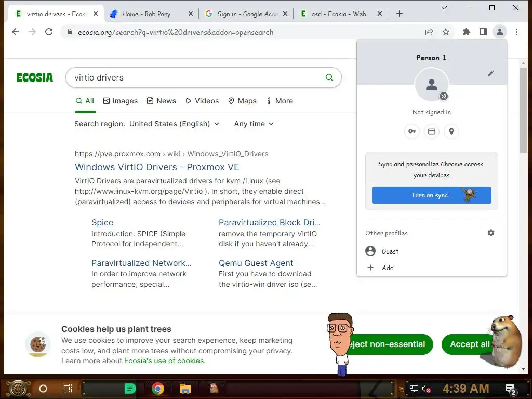Open the tab search chevron

[444, 8]
